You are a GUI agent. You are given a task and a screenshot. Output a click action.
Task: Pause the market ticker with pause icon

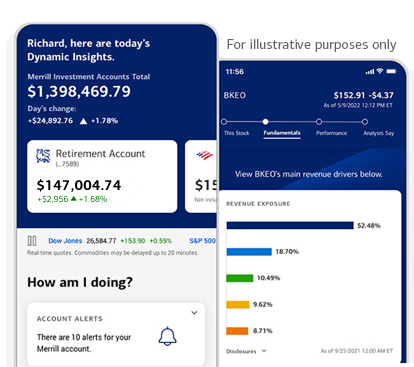(32, 241)
